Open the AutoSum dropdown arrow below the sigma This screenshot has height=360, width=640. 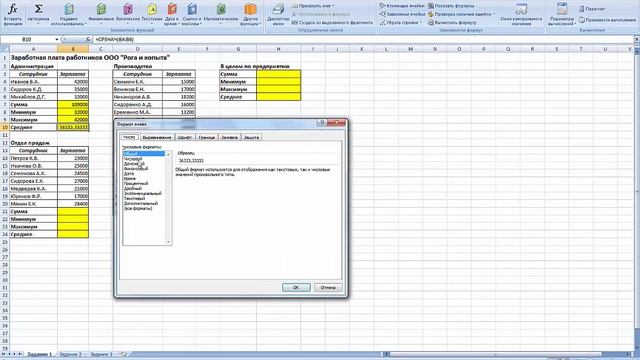point(38,24)
